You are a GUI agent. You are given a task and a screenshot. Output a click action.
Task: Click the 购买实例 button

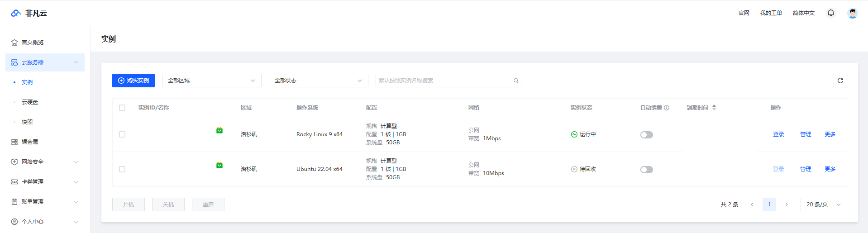tap(134, 81)
